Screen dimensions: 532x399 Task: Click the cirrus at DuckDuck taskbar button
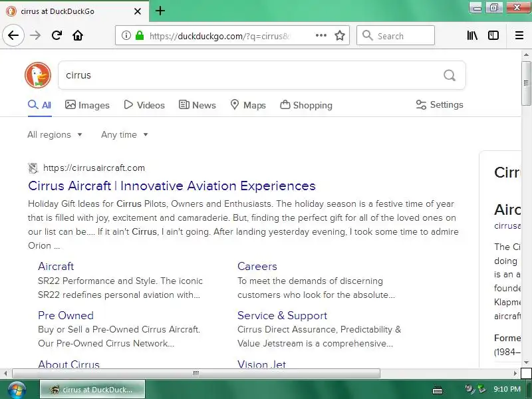[x=92, y=390]
